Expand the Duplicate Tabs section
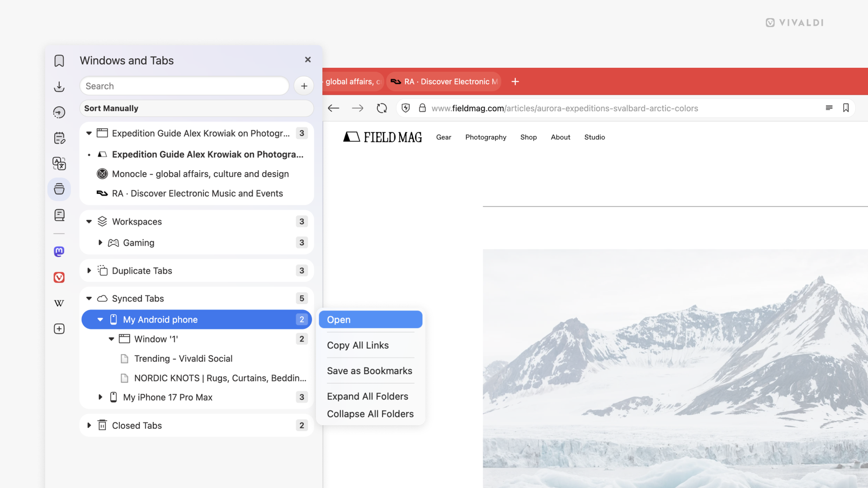This screenshot has width=868, height=488. tap(89, 270)
